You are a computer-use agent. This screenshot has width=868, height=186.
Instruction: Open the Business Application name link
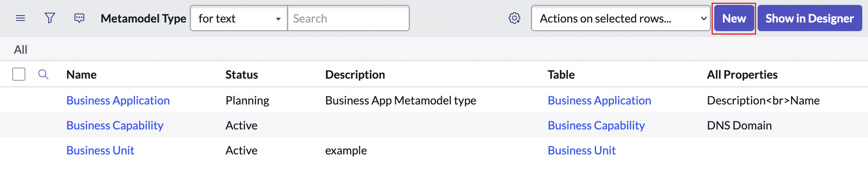(x=118, y=100)
